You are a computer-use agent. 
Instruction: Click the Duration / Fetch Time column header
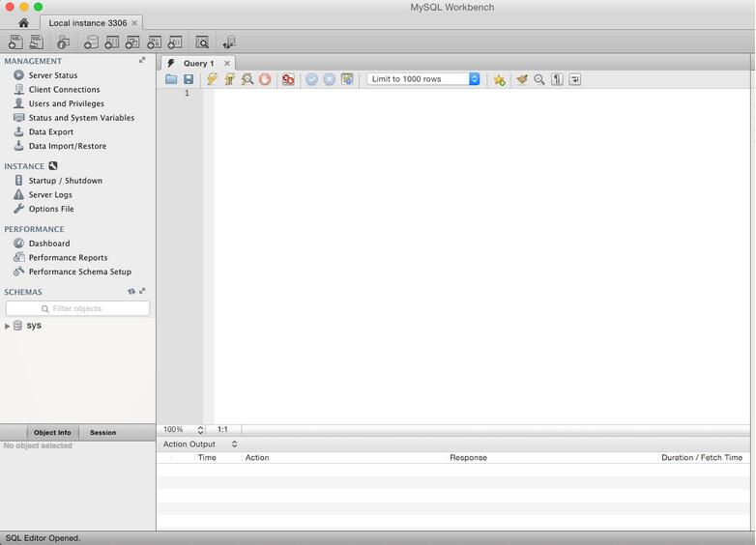[702, 457]
